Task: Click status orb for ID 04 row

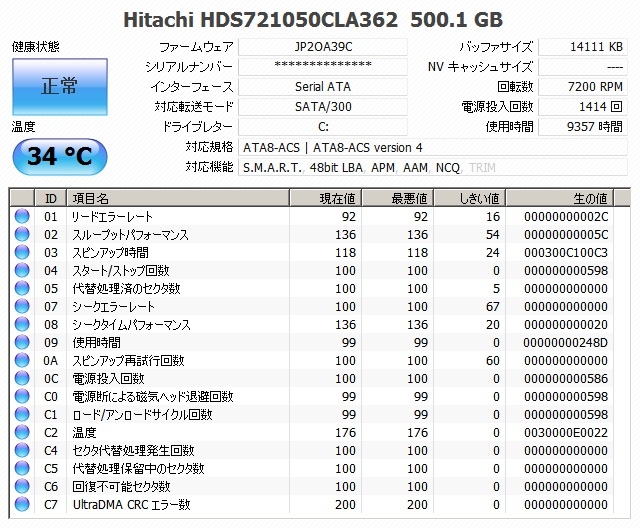Action: click(22, 270)
